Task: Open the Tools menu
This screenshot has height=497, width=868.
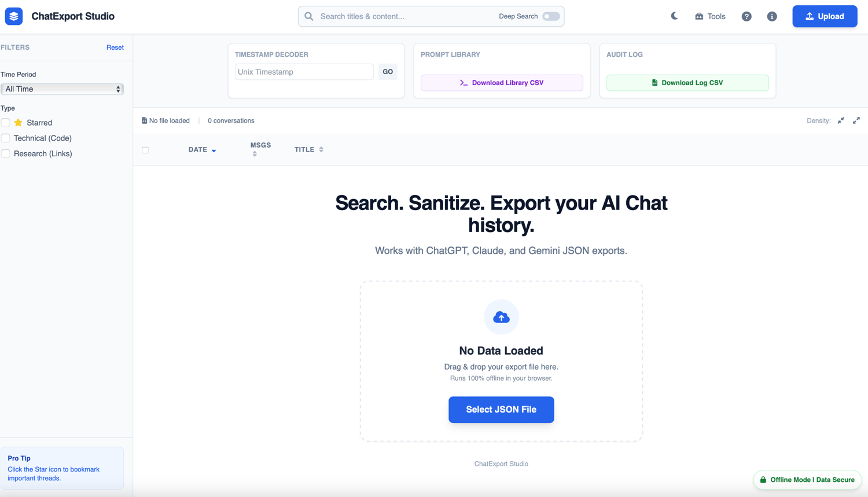Action: [x=710, y=16]
